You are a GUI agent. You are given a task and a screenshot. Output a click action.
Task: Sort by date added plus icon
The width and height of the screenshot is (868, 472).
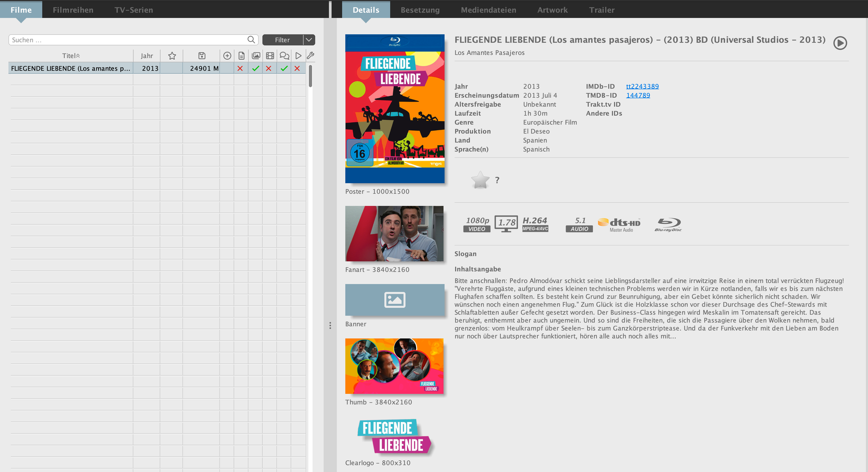tap(227, 56)
